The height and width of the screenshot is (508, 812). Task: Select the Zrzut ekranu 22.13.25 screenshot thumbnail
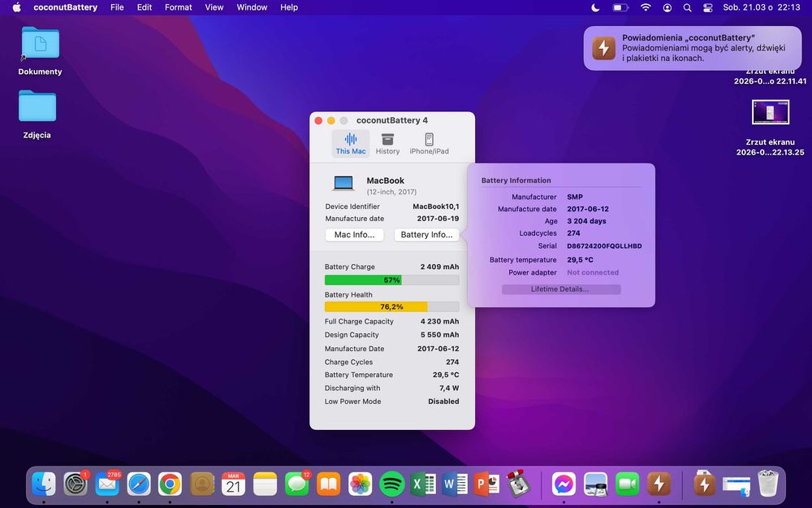coord(771,112)
